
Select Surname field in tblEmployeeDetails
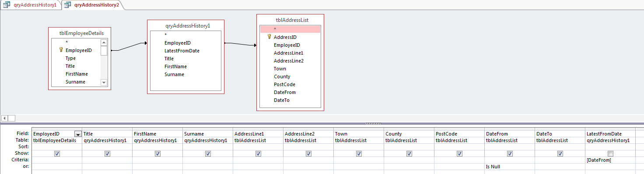(76, 82)
